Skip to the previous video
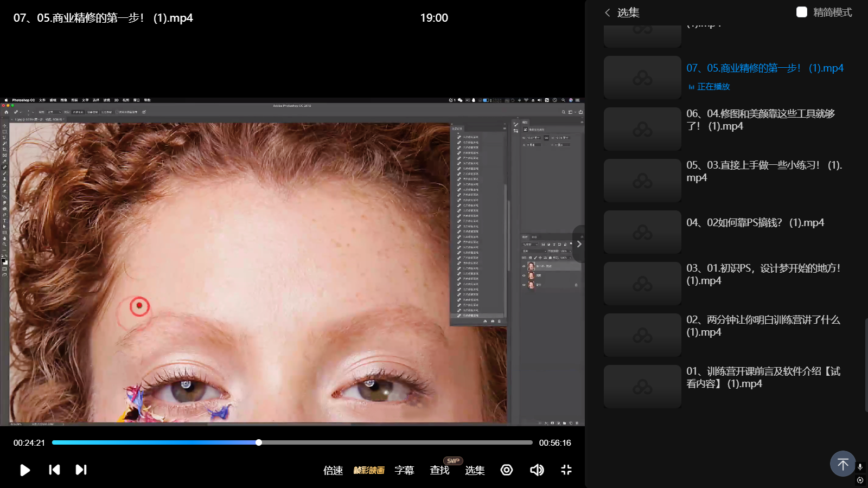This screenshot has height=488, width=868. [x=54, y=470]
